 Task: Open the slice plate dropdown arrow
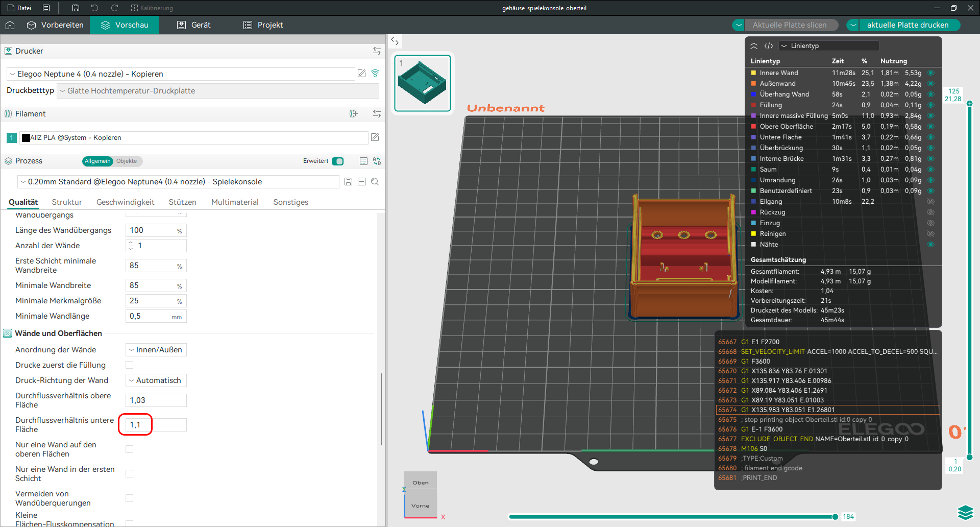point(739,25)
